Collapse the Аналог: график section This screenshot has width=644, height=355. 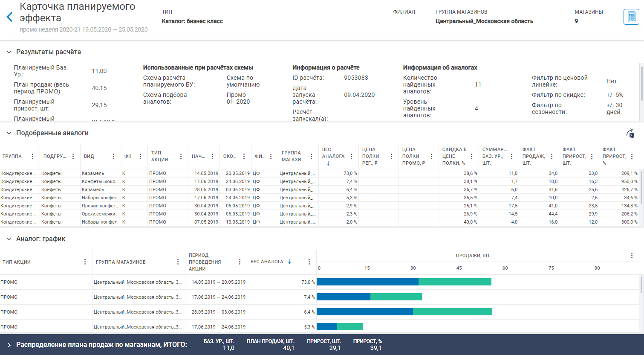coord(9,239)
